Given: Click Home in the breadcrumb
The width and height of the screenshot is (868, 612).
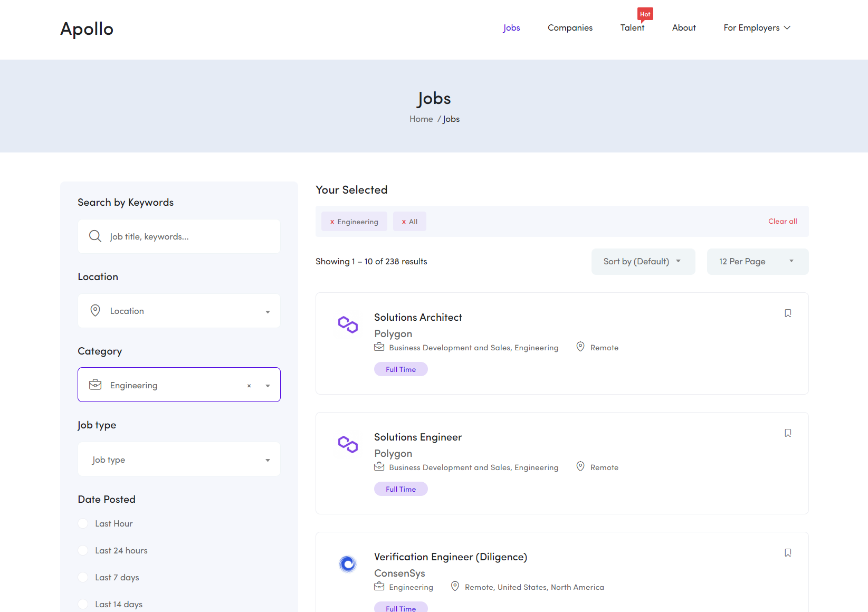Looking at the screenshot, I should (421, 119).
